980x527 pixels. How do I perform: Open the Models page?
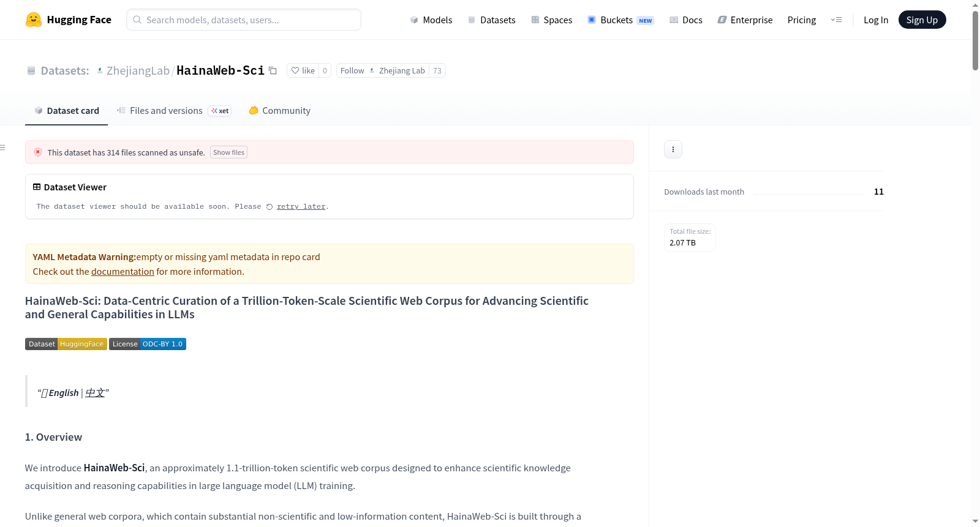431,20
